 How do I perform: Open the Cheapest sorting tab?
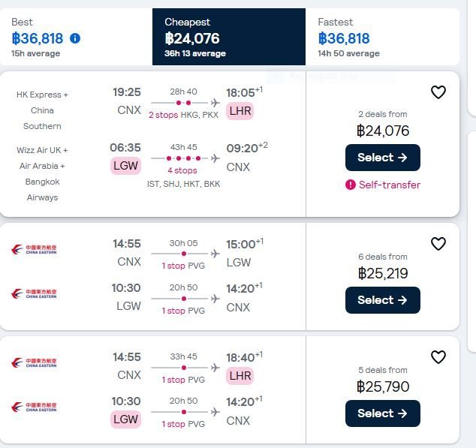229,37
